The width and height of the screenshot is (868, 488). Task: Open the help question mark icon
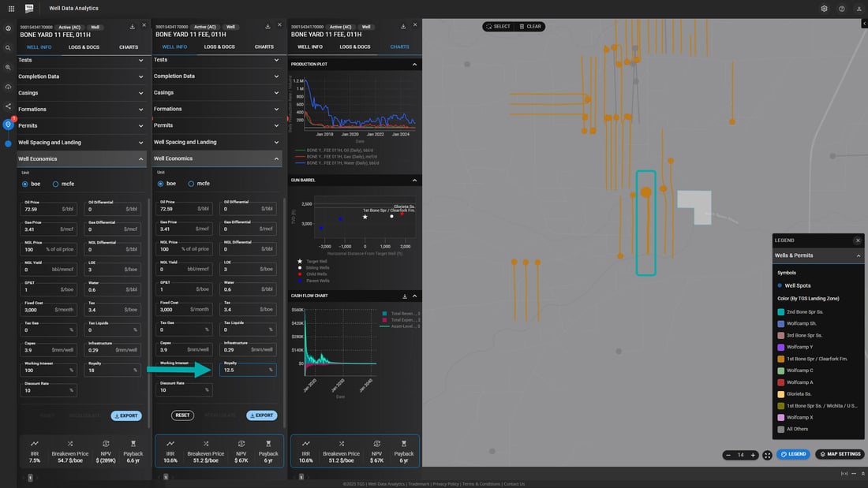point(841,9)
